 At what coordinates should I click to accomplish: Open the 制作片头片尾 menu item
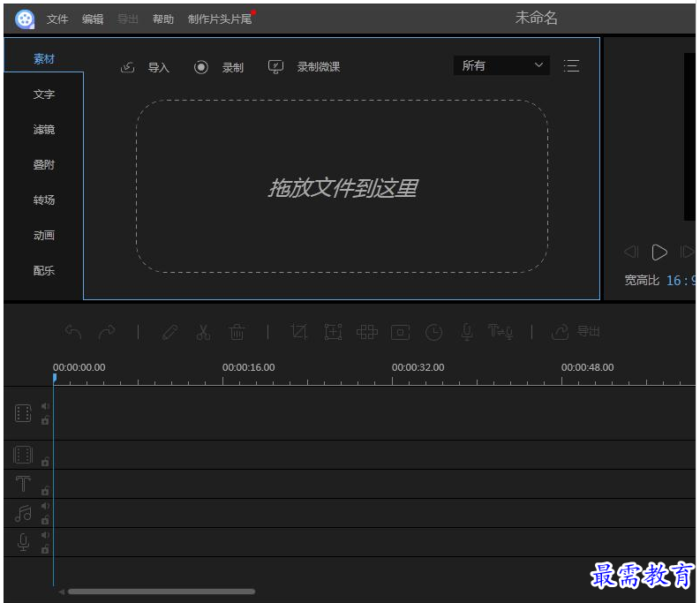point(220,19)
